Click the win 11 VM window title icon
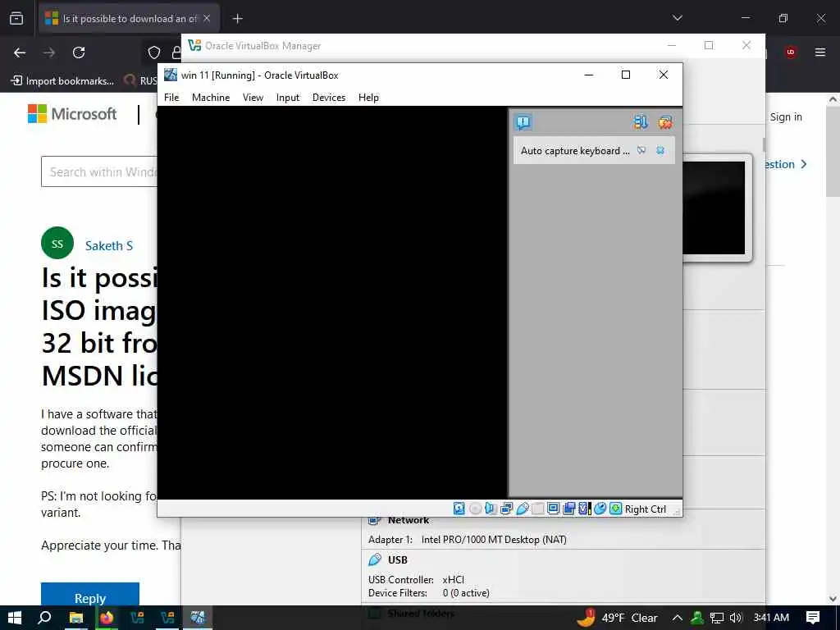 pos(171,75)
